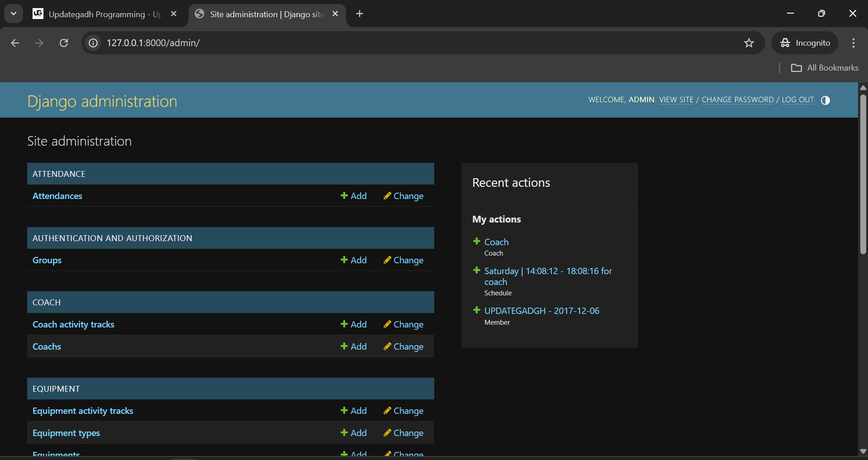
Task: Open the browser three-dot menu
Action: (x=853, y=43)
